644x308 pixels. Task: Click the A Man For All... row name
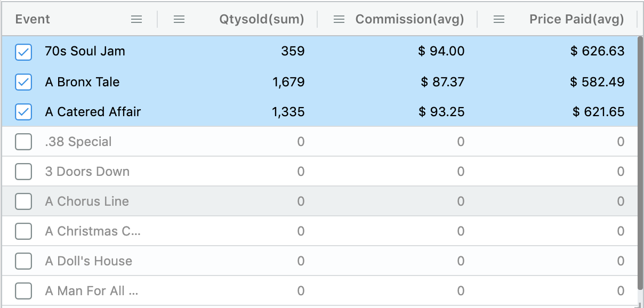(x=92, y=291)
